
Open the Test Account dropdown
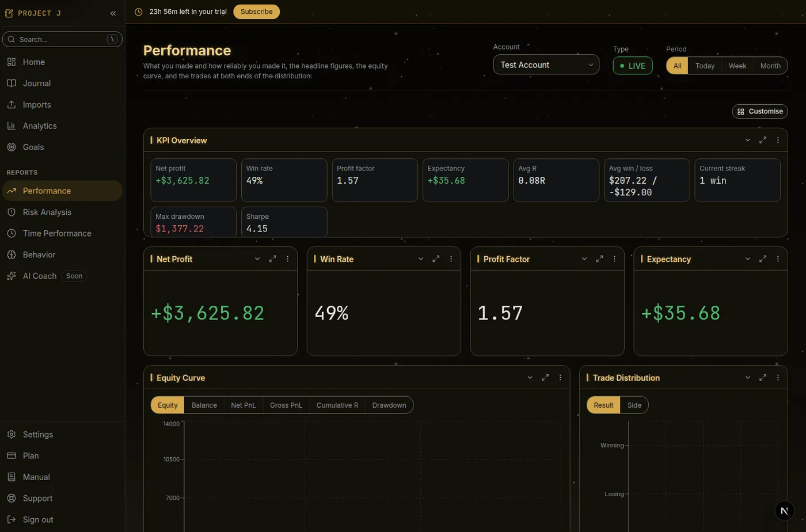546,65
